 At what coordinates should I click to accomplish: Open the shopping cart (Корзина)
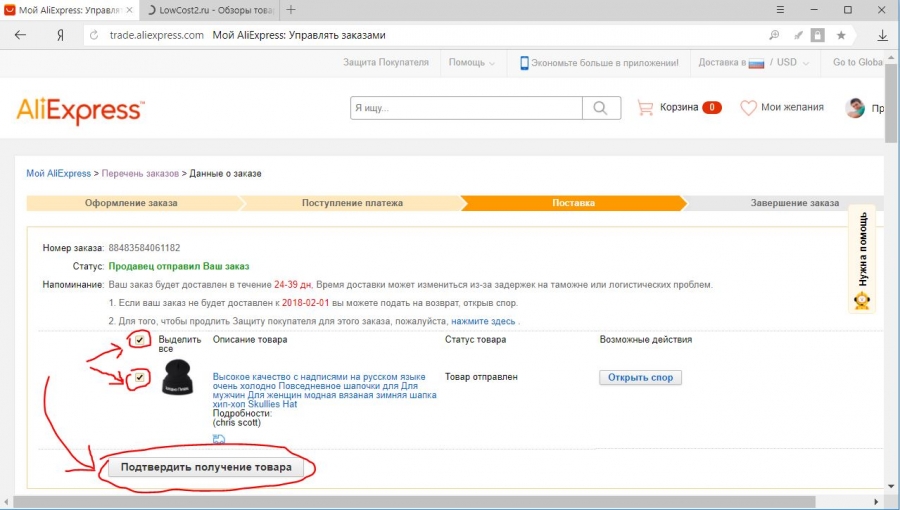pyautogui.click(x=679, y=108)
